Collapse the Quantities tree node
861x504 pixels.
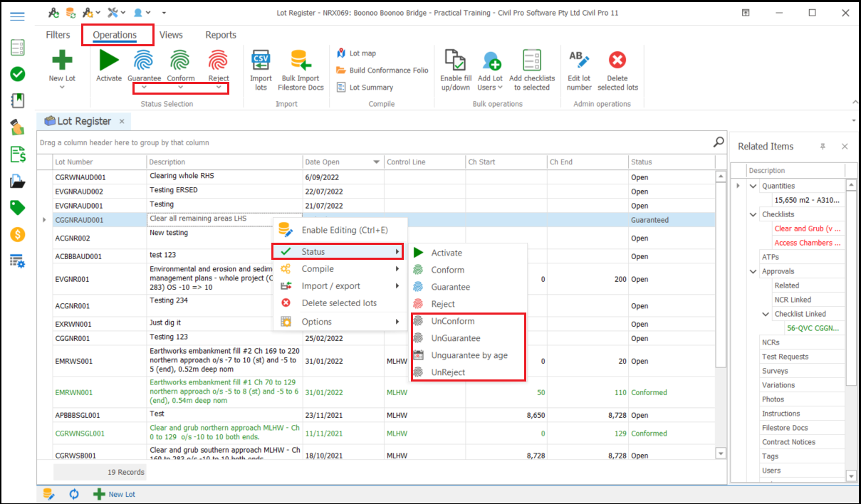click(753, 187)
